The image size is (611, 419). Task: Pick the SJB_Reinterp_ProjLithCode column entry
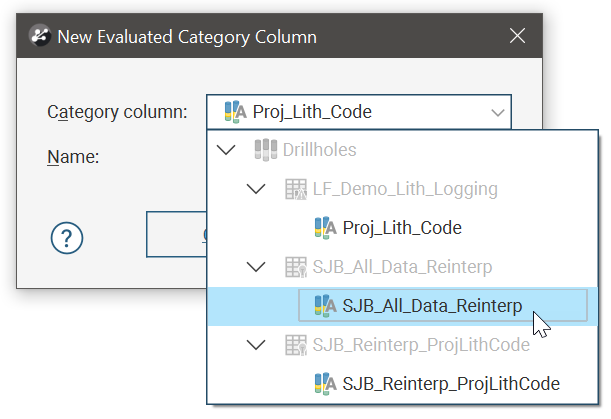point(450,384)
